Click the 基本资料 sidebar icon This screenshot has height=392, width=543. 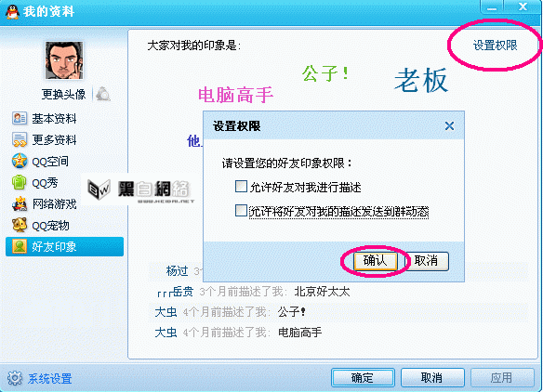coord(19,119)
